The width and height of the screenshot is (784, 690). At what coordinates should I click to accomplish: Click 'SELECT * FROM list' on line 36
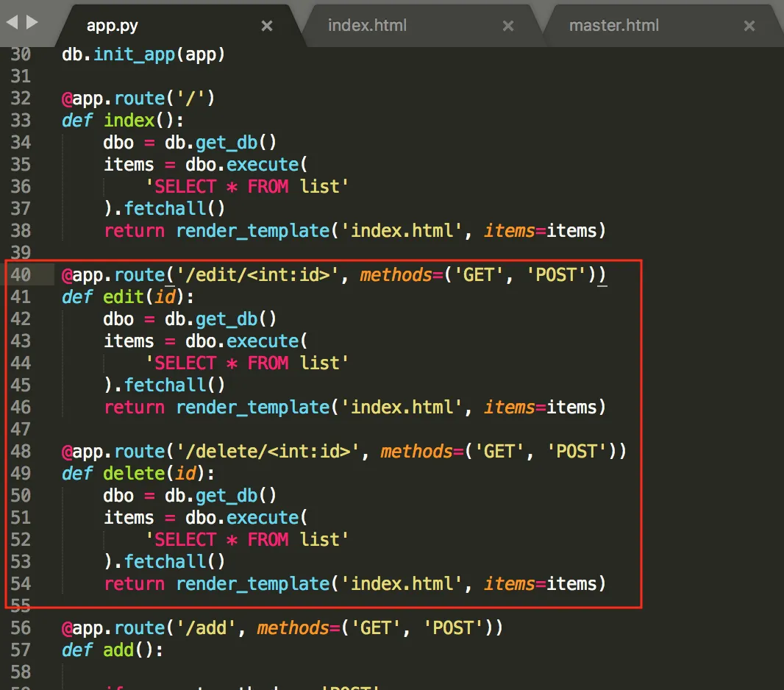[247, 187]
